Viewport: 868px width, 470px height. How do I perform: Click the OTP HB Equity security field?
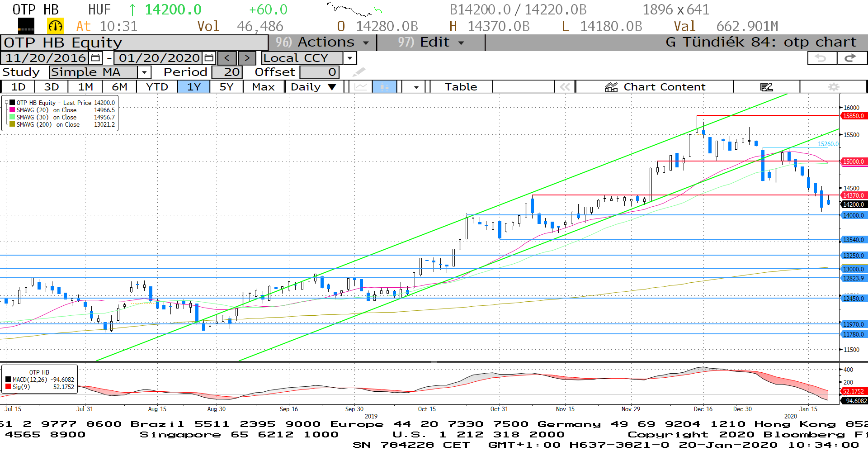(x=134, y=43)
